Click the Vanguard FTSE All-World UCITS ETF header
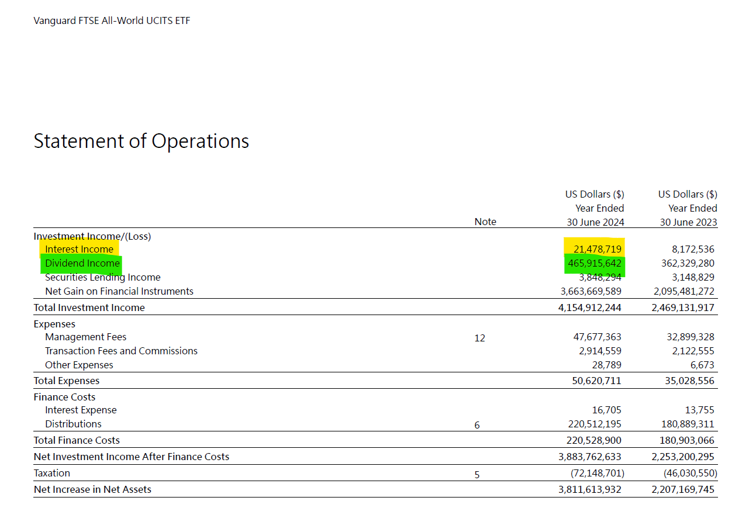The width and height of the screenshot is (756, 532). 112,21
